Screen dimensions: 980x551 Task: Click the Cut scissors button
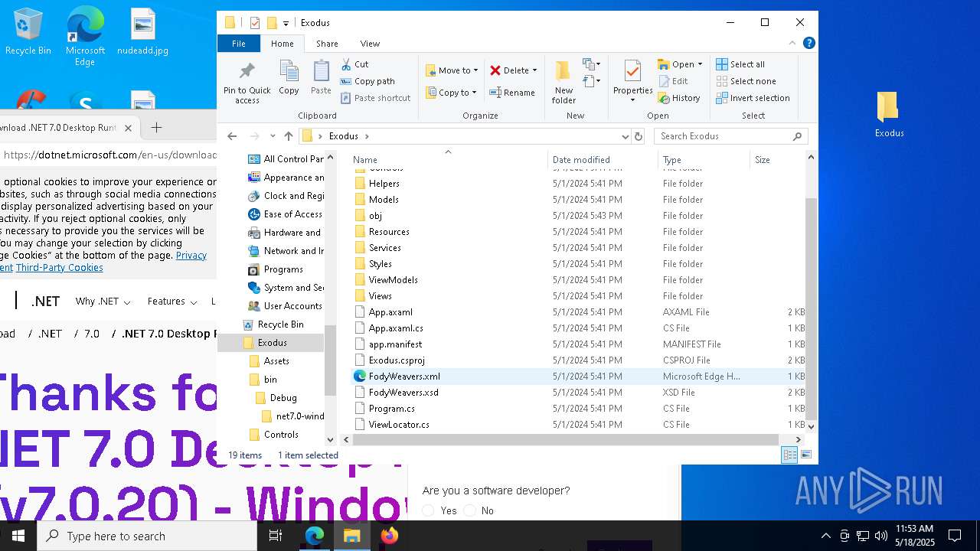(354, 64)
